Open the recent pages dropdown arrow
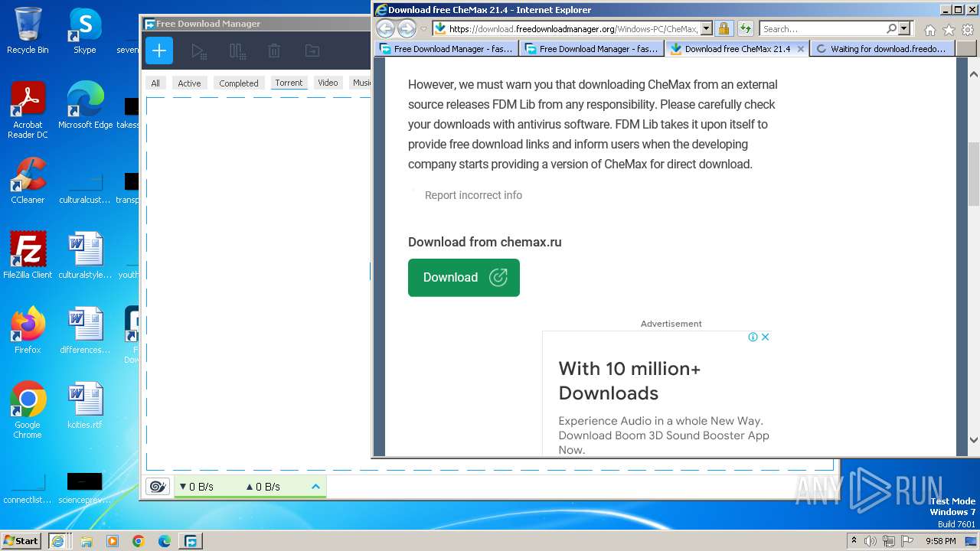 point(423,29)
